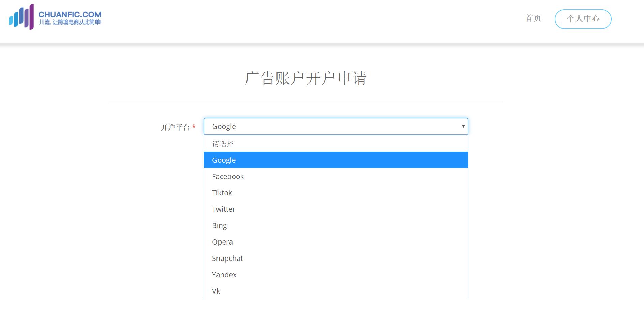This screenshot has height=324, width=644.
Task: Pick Bing as the ad platform
Action: click(336, 225)
